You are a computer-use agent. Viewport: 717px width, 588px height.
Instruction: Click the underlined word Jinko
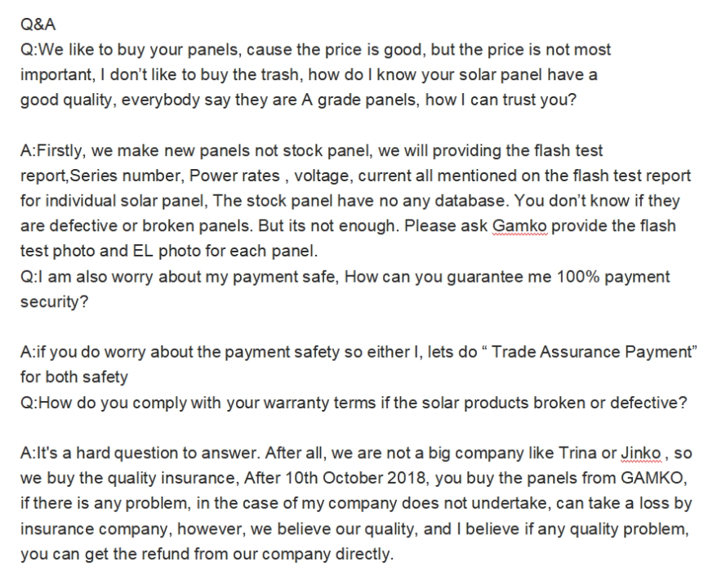click(x=640, y=453)
